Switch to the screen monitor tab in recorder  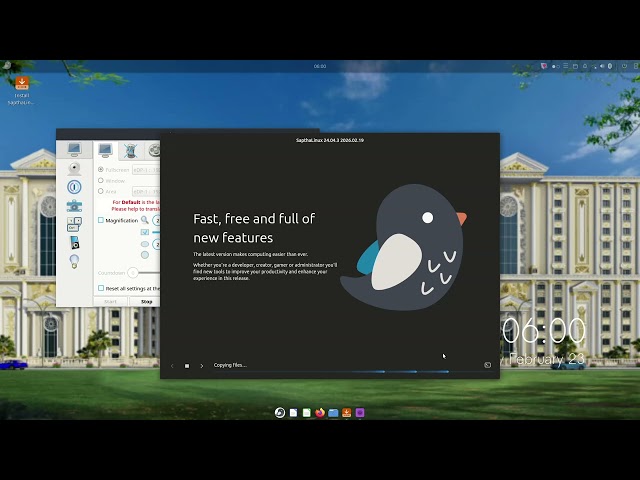[105, 150]
